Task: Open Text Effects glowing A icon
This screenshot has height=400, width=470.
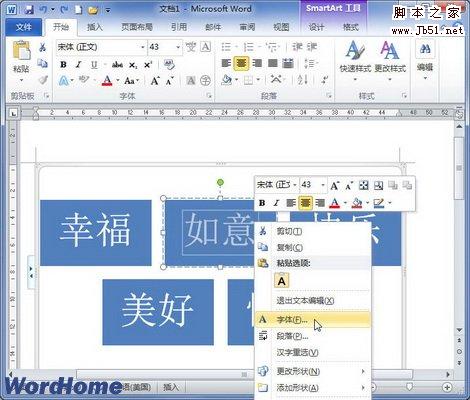Action: coord(64,80)
